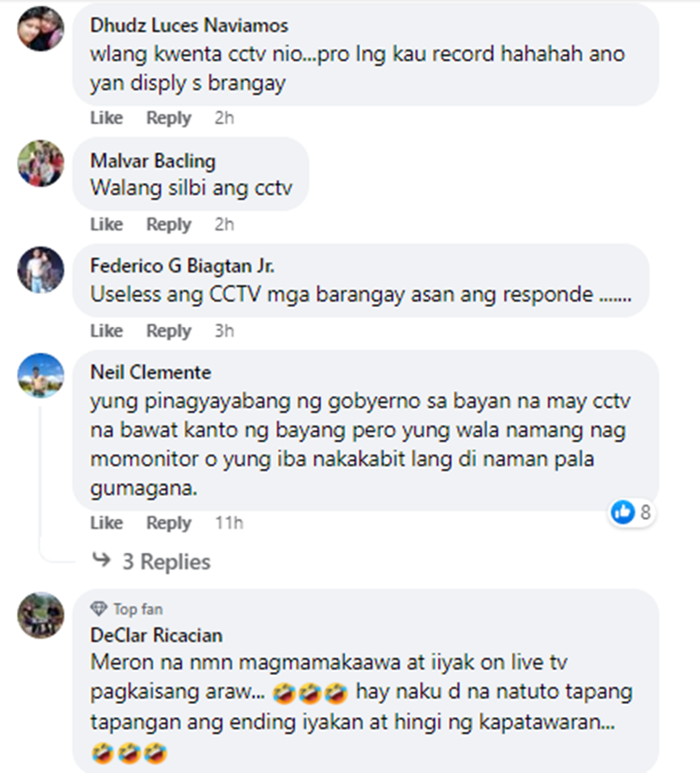This screenshot has width=700, height=773.
Task: Reply to Malvar Bacling's comment
Action: click(x=169, y=224)
